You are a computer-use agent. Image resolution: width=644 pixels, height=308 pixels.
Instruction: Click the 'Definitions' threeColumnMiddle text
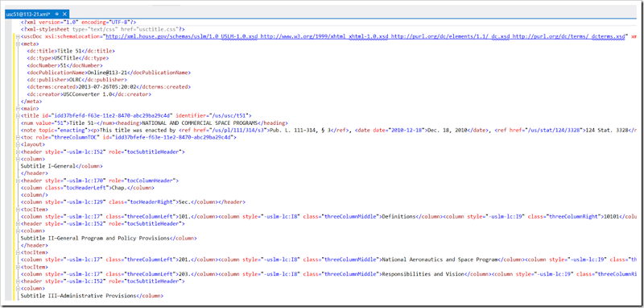398,216
